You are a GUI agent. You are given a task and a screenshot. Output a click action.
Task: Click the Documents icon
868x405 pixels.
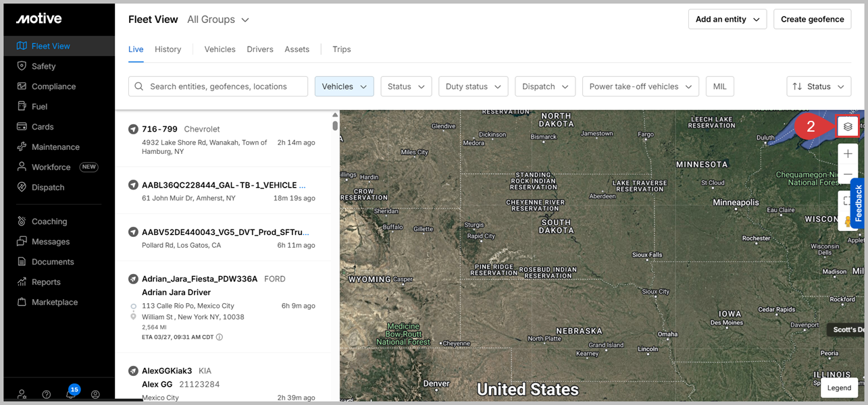[22, 262]
